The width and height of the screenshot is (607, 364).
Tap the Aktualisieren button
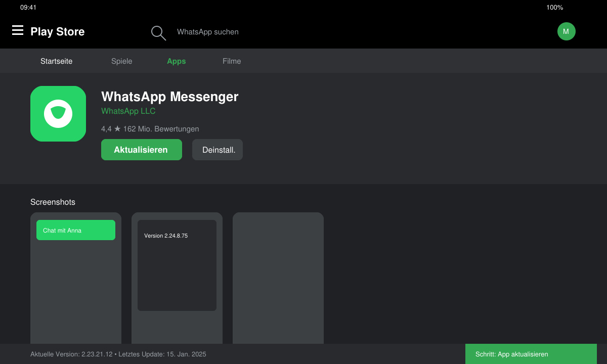click(142, 150)
